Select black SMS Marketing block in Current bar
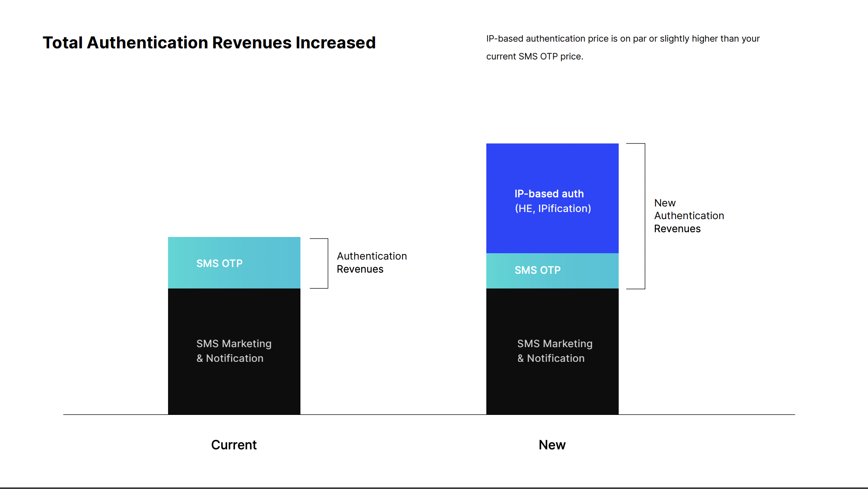868x489 pixels. coord(234,351)
